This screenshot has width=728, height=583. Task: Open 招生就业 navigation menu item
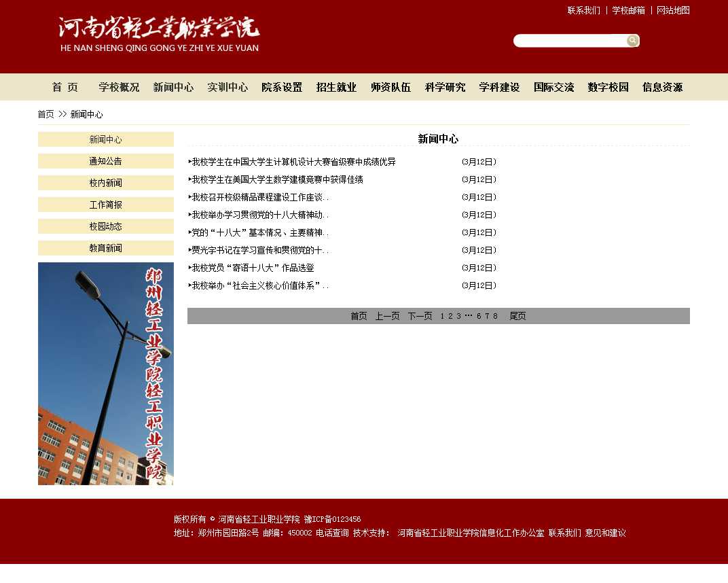[x=336, y=87]
